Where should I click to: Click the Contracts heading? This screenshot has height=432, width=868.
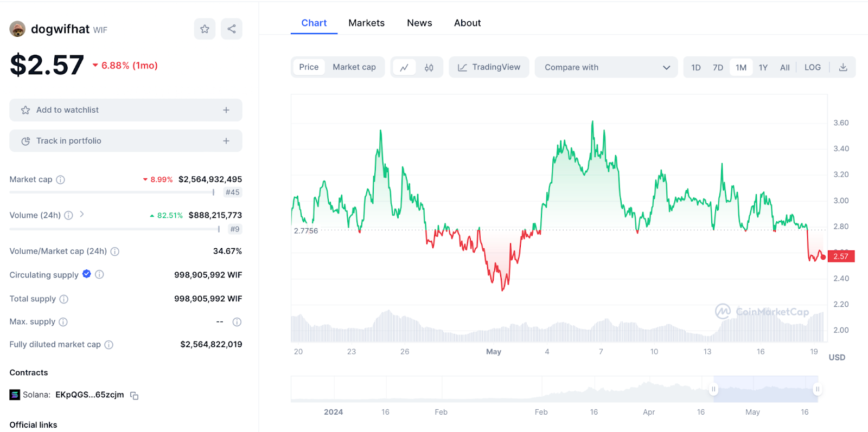(29, 372)
